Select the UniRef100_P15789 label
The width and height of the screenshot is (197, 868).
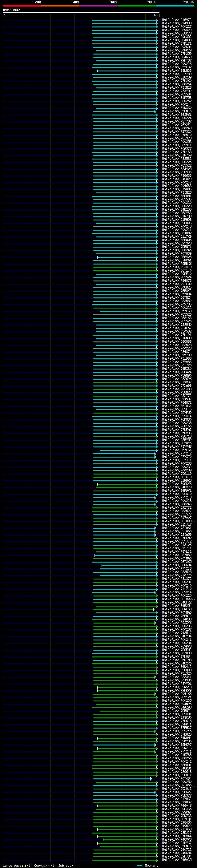[x=176, y=355]
